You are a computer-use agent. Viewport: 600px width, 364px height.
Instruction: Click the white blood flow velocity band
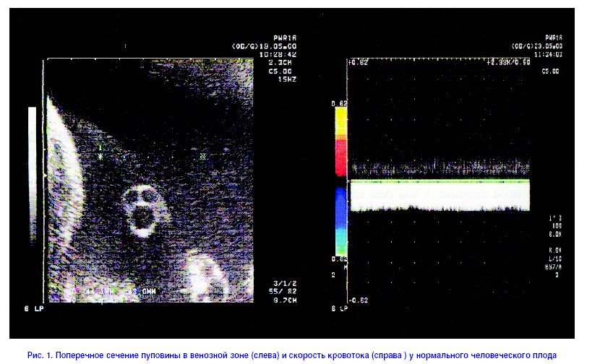tap(440, 196)
